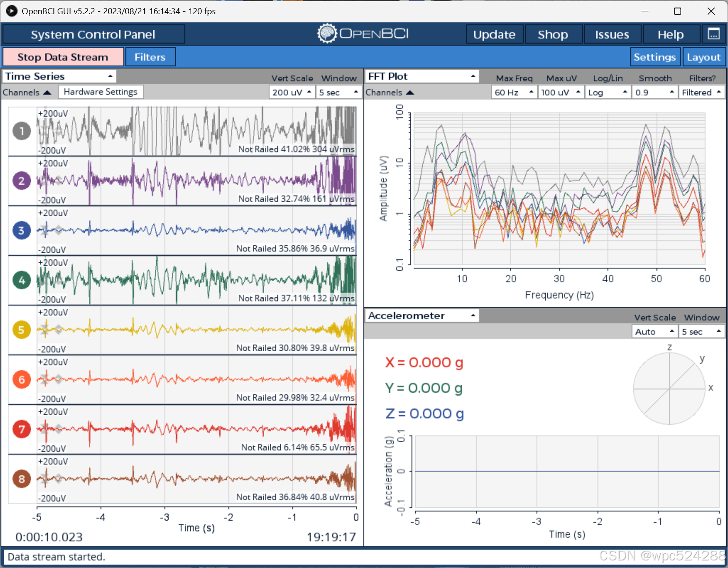The width and height of the screenshot is (728, 568).
Task: Open the Layout selector
Action: pos(703,57)
